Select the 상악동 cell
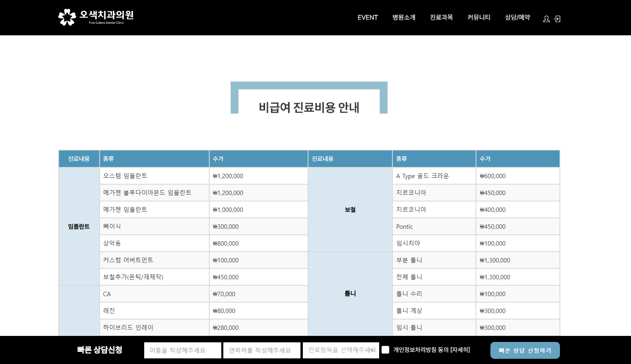This screenshot has width=631, height=364. [x=154, y=243]
